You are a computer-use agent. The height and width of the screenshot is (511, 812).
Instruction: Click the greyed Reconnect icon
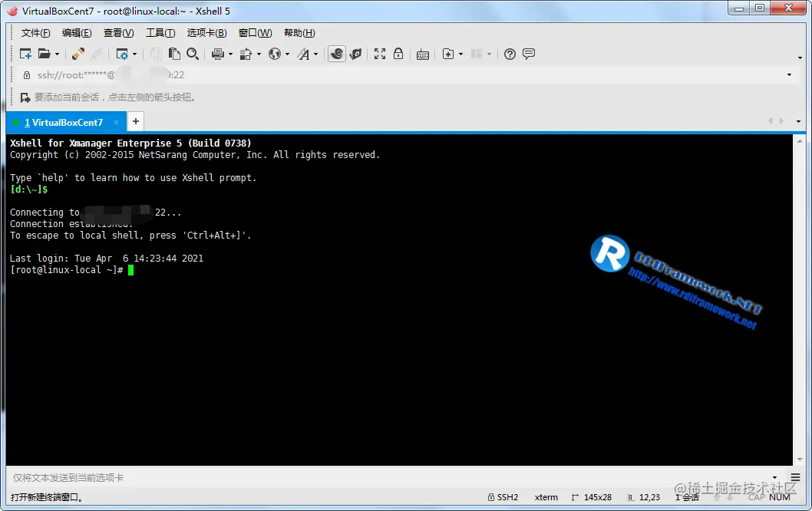coord(97,54)
